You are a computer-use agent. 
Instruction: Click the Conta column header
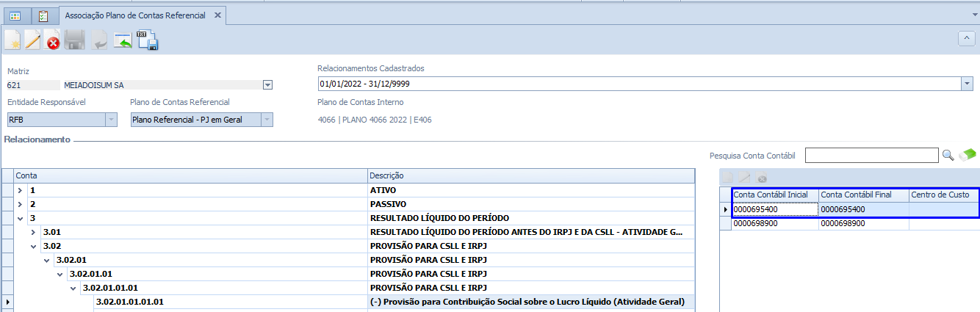click(x=191, y=176)
